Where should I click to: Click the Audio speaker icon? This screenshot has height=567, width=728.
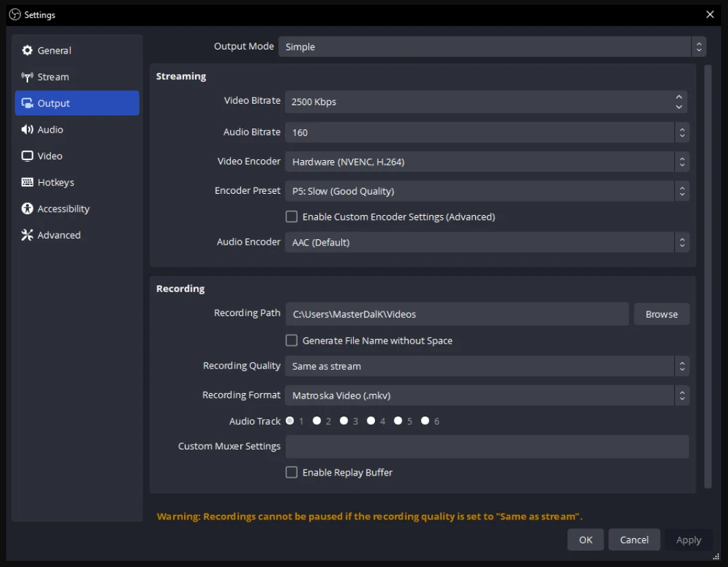27,130
